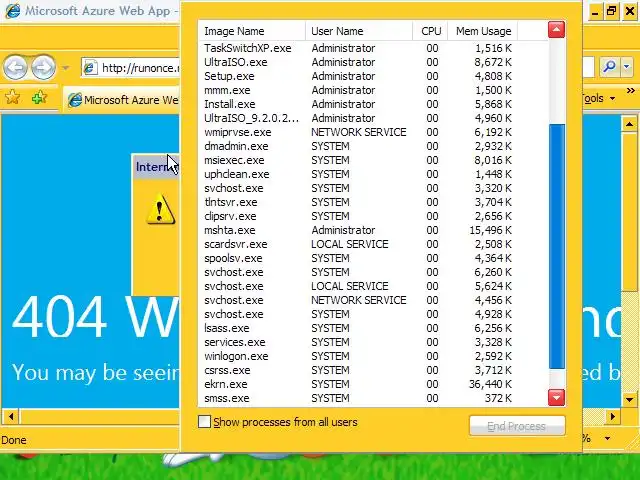This screenshot has width=640, height=480.
Task: Open the recent pages dropdown arrow beside Forward
Action: pos(66,68)
